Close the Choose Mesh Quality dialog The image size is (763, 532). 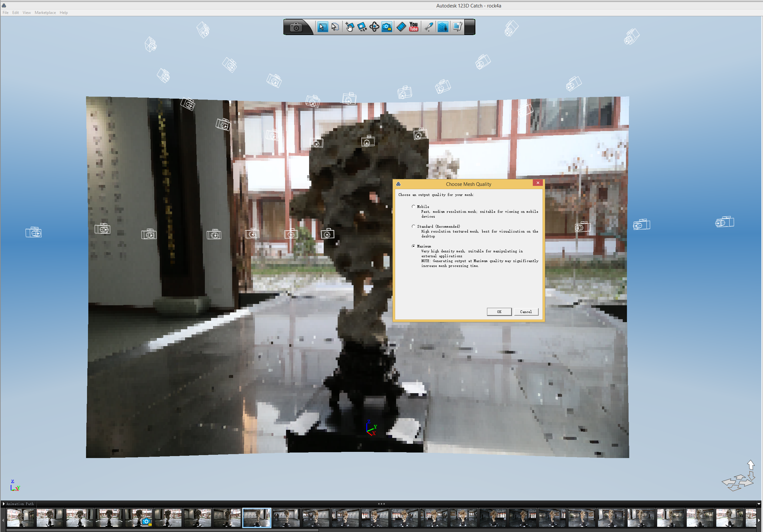coord(538,183)
